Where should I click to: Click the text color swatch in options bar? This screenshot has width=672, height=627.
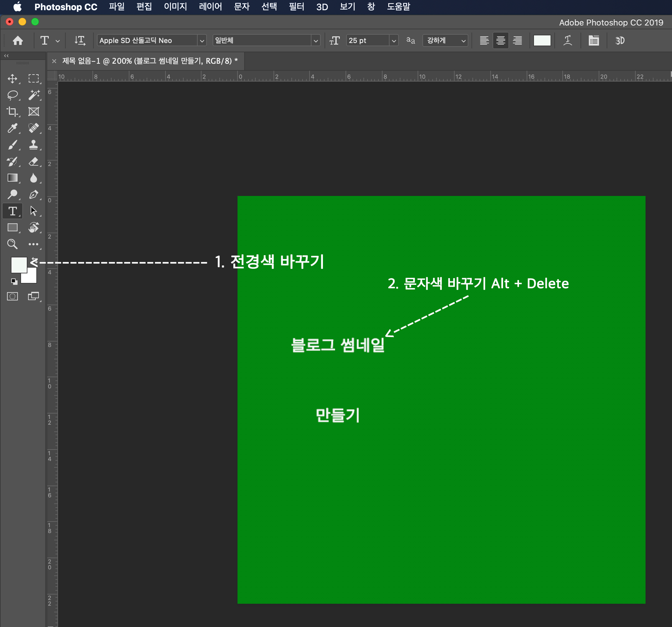[x=542, y=40]
